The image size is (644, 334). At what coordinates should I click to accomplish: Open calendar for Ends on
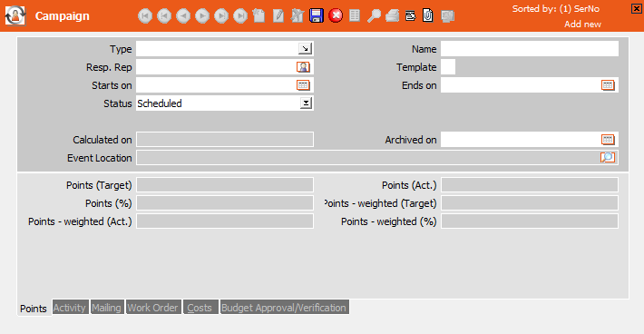(x=608, y=85)
